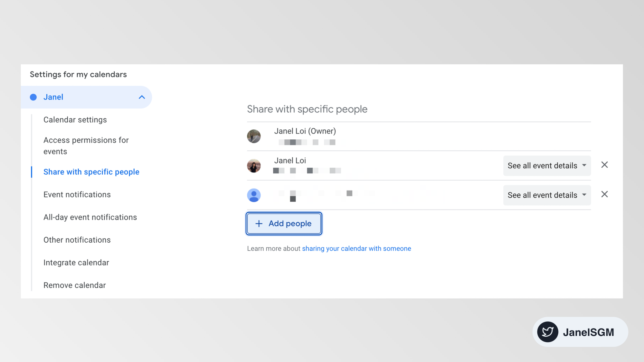Click the remove icon for anonymous user
644x362 pixels.
(605, 194)
